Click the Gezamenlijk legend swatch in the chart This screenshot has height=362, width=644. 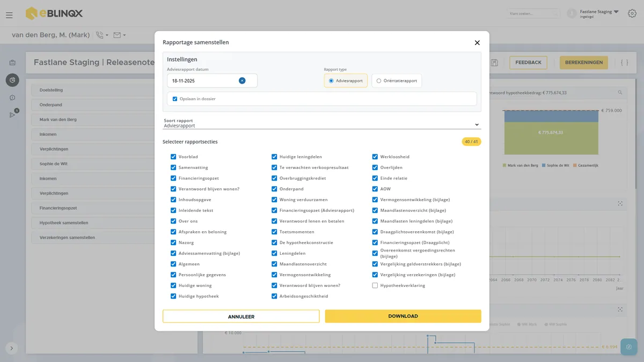(x=575, y=165)
